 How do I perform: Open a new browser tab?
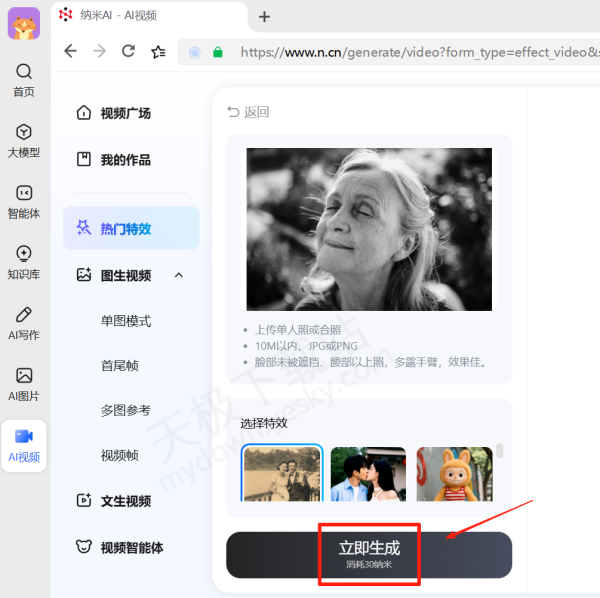click(x=265, y=16)
